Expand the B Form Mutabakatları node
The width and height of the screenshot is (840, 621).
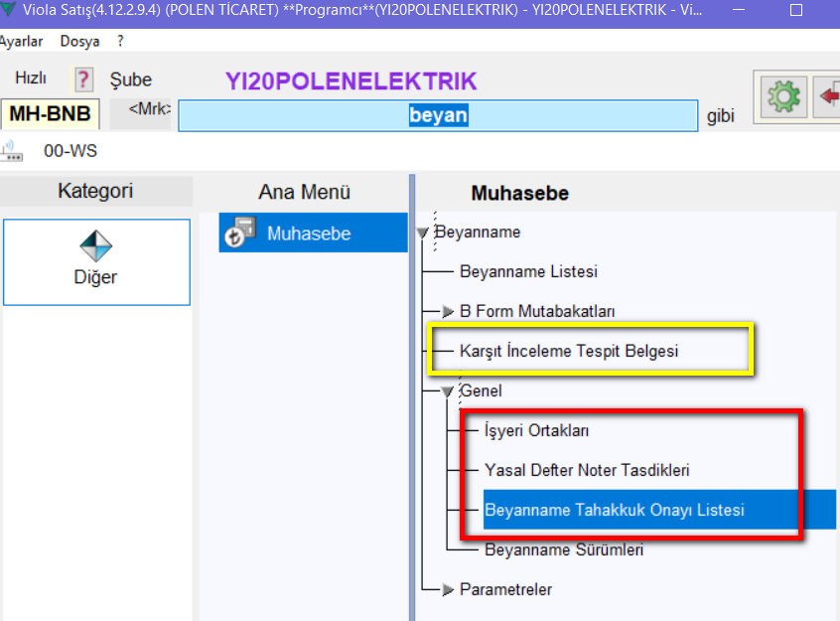[x=448, y=312]
